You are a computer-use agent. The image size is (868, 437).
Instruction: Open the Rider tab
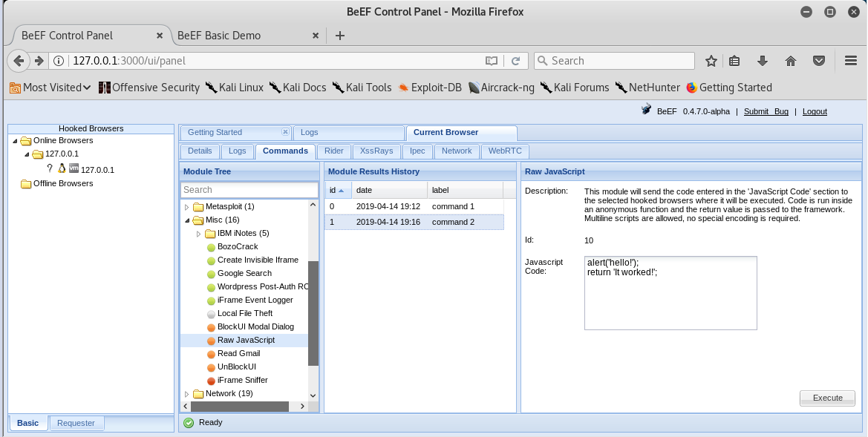point(334,151)
